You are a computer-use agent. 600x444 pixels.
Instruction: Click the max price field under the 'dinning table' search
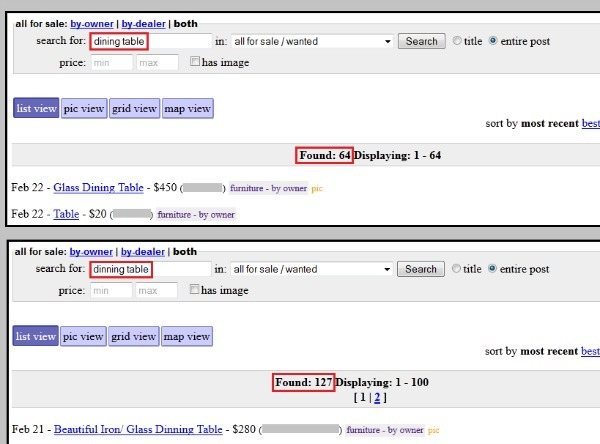point(161,290)
